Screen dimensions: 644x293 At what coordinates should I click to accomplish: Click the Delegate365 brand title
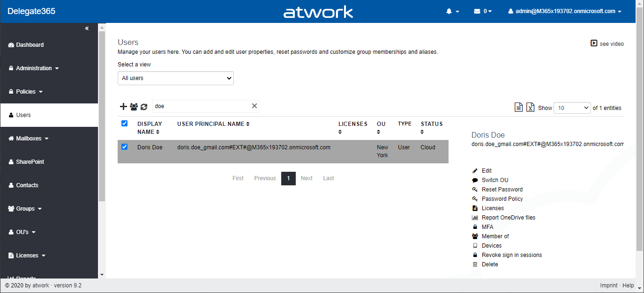click(x=31, y=11)
